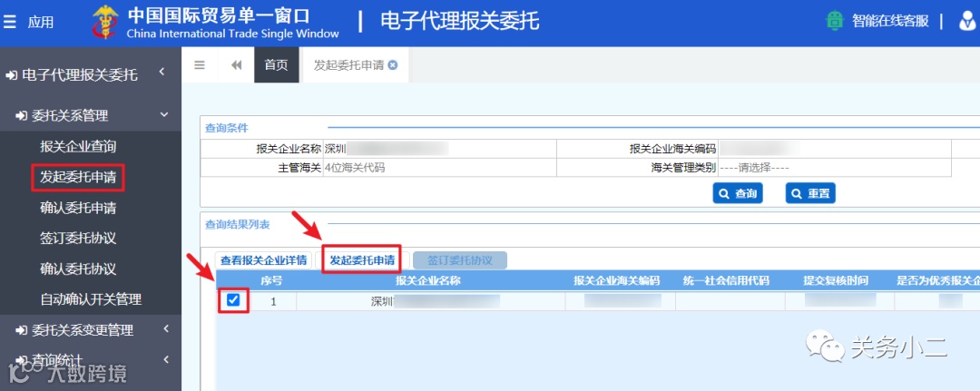Click the 序号 column header

point(272,281)
